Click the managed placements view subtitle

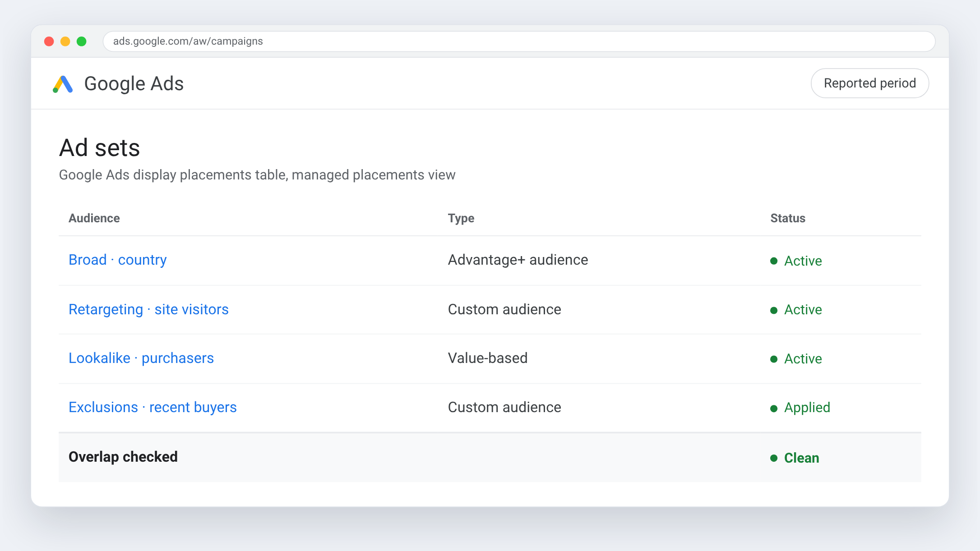[x=257, y=175]
